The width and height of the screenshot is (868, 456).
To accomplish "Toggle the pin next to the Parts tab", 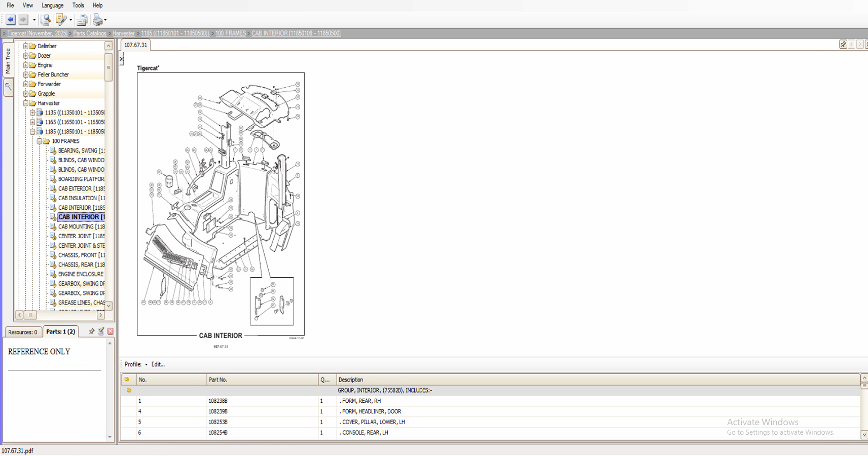I will coord(92,331).
